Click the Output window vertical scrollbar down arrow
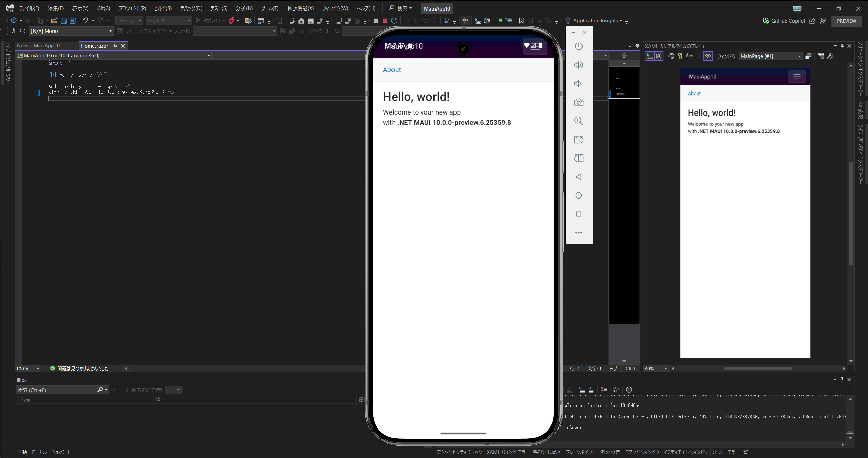The width and height of the screenshot is (868, 458). [x=850, y=438]
